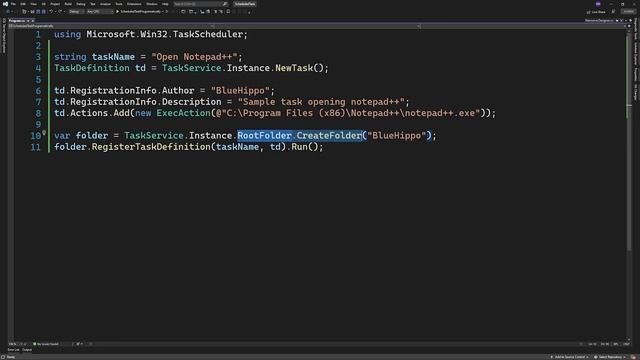Click the Run method call on line 11
Viewport: 640px width, 360px height.
[x=299, y=147]
